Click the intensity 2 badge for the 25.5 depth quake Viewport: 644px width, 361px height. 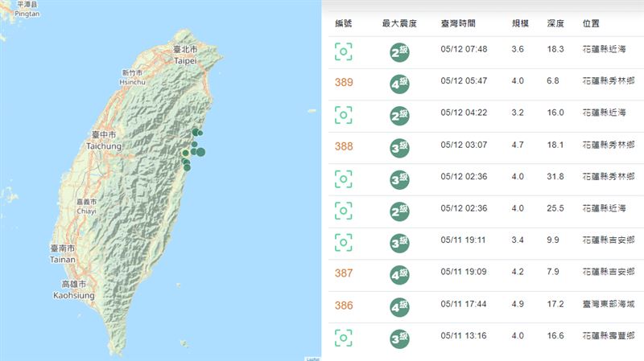[399, 211]
